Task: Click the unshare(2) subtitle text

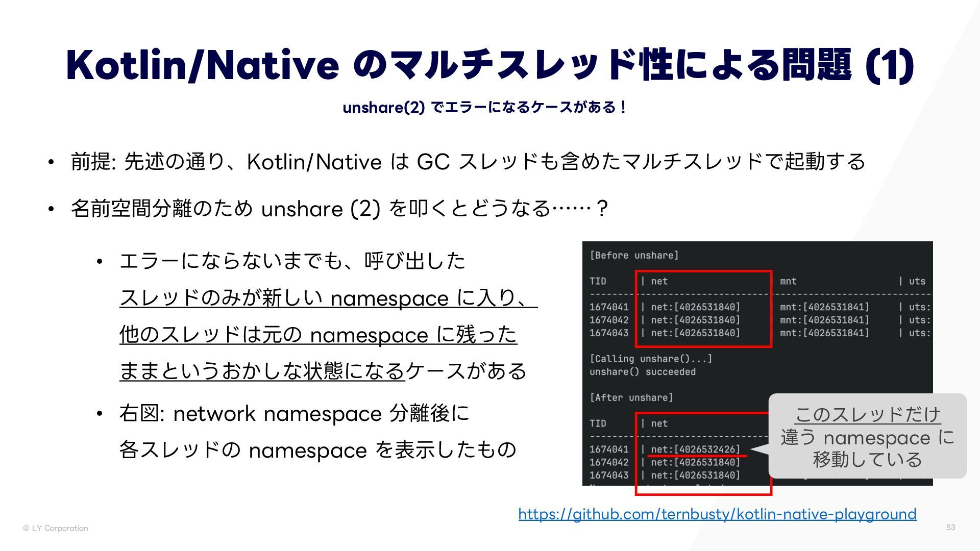Action: (x=484, y=108)
